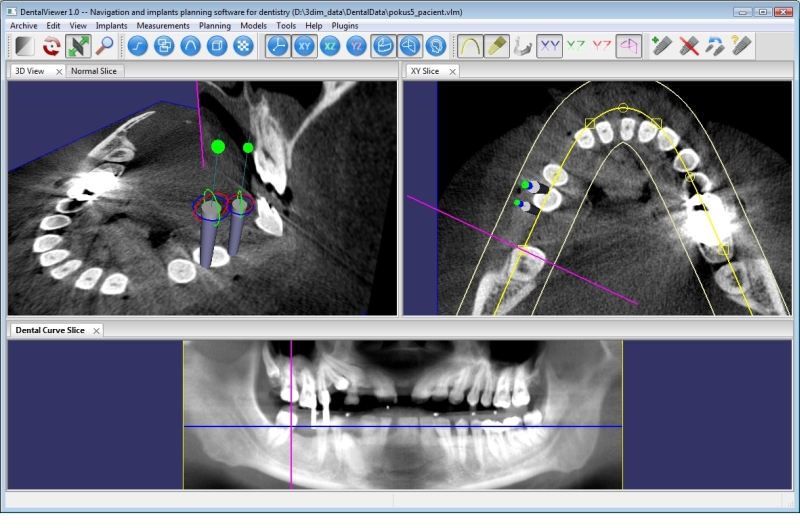The height and width of the screenshot is (530, 800).
Task: Toggle the 3D axes view button
Action: pos(278,46)
